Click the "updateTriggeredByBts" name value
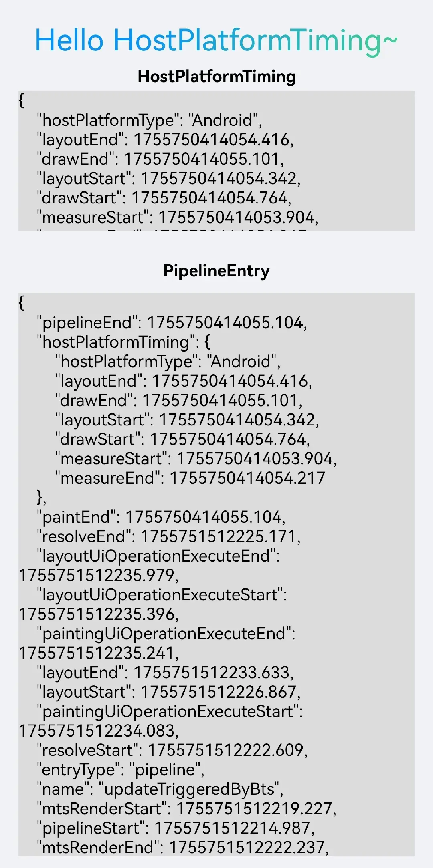The width and height of the screenshot is (433, 868). pos(189,789)
